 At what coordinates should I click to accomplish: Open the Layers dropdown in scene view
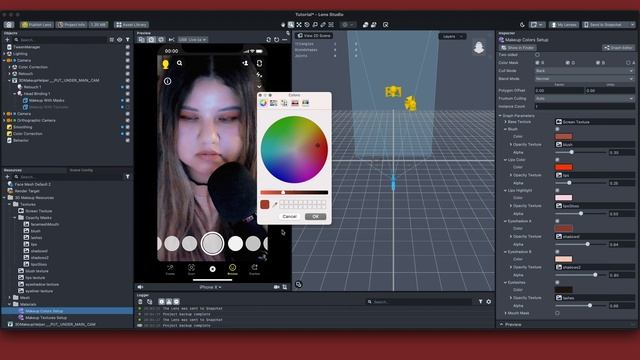[x=452, y=36]
